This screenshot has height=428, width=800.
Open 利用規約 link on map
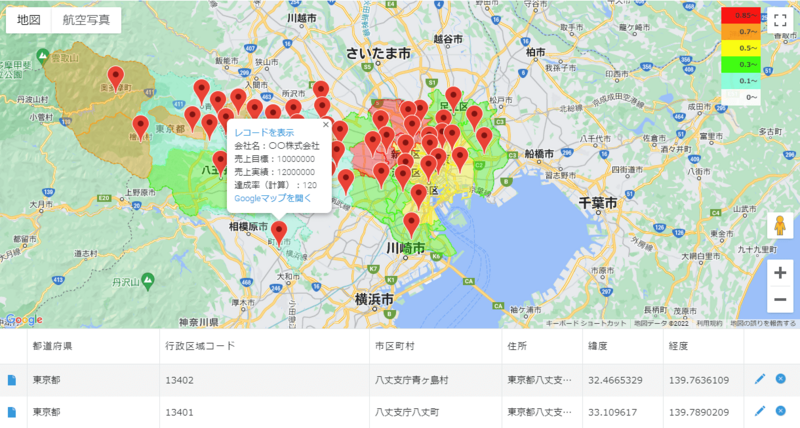[x=708, y=323]
